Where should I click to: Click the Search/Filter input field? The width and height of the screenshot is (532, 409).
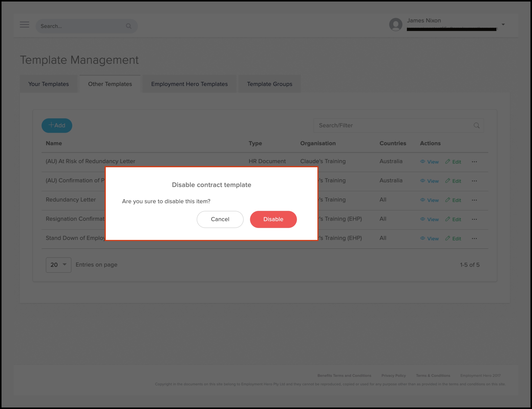pyautogui.click(x=392, y=125)
